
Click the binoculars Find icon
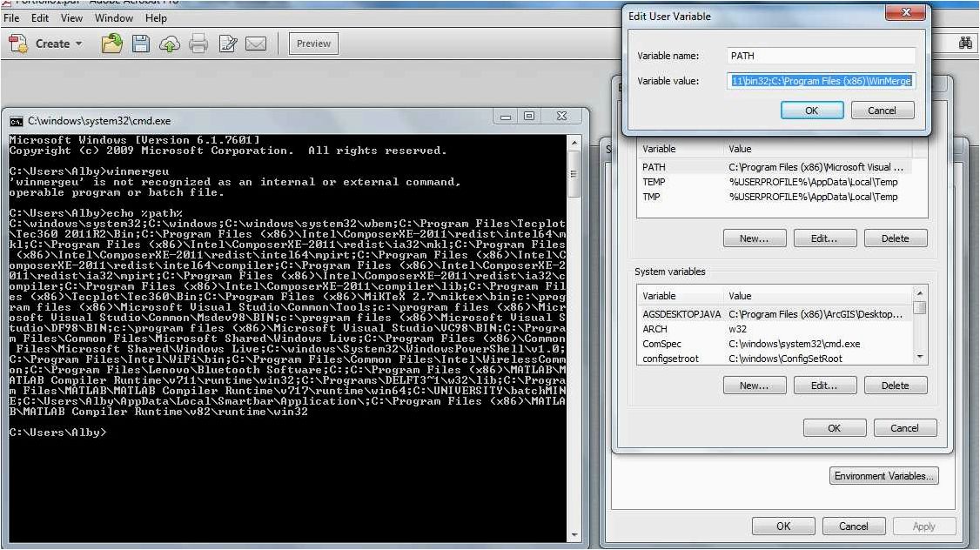[x=965, y=44]
